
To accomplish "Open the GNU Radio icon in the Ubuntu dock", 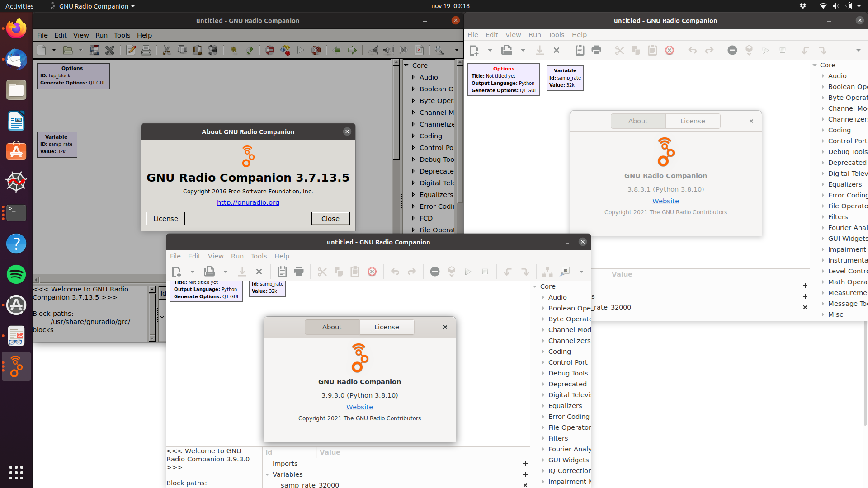I will coord(16,366).
